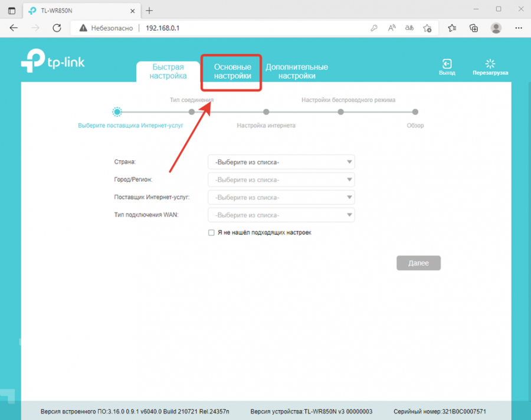Click the saved passwords key icon
Image resolution: width=531 pixels, height=420 pixels.
point(374,28)
